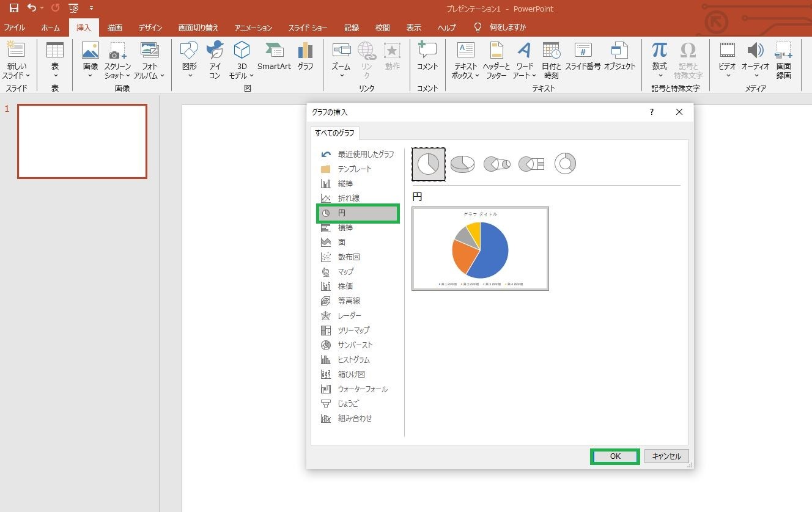Open the quick access toolbar customize arrow

pos(91,8)
